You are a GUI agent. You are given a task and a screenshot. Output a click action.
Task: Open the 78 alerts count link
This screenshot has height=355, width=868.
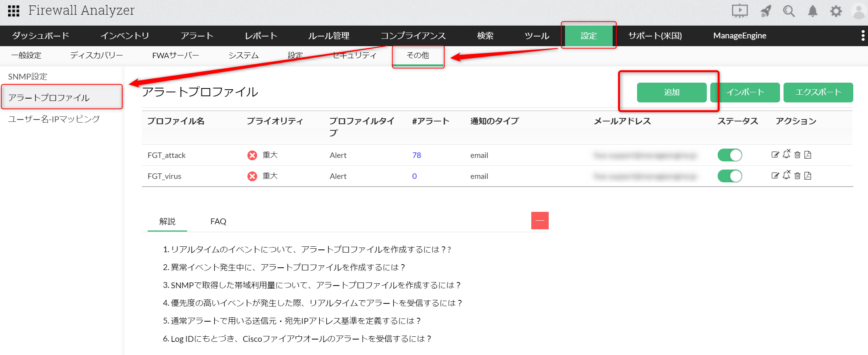coord(417,155)
